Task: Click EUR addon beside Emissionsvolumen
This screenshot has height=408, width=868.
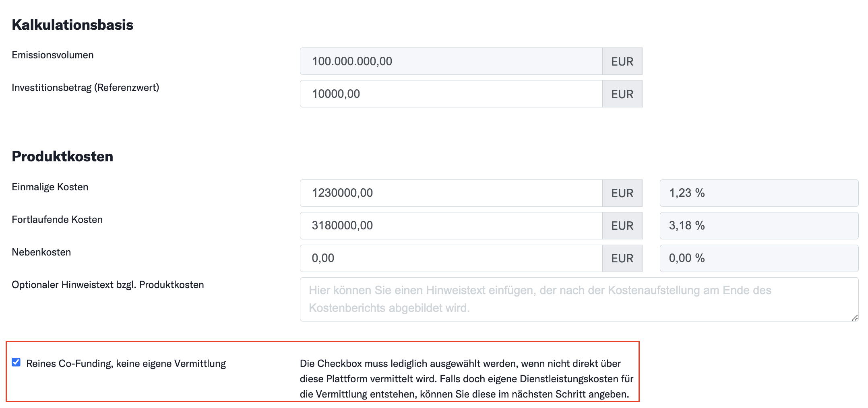Action: coord(622,62)
